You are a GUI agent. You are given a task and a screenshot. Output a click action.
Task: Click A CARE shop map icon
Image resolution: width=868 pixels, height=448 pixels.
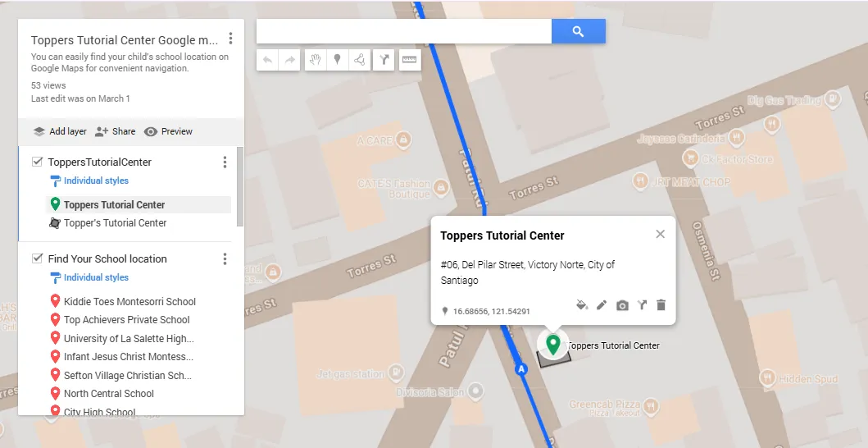tap(404, 139)
